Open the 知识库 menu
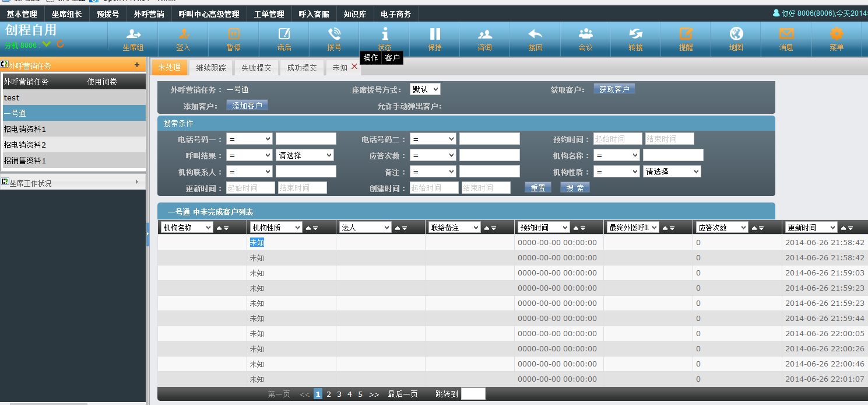868x405 pixels. [355, 14]
